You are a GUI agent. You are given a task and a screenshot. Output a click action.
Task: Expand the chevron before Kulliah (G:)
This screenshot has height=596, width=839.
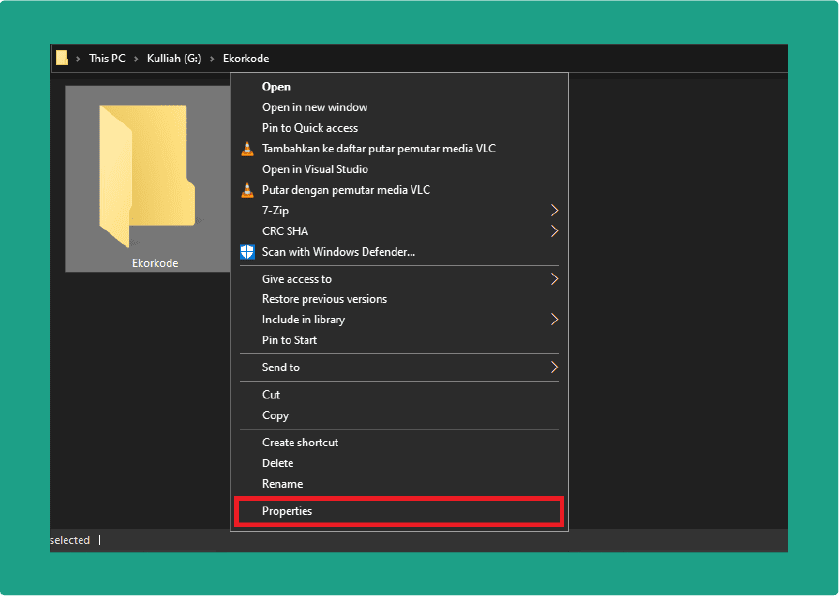coord(136,59)
